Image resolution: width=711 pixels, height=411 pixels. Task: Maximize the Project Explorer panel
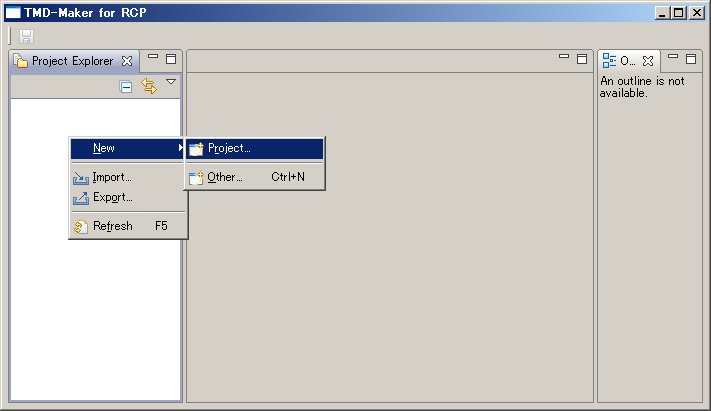pyautogui.click(x=171, y=59)
